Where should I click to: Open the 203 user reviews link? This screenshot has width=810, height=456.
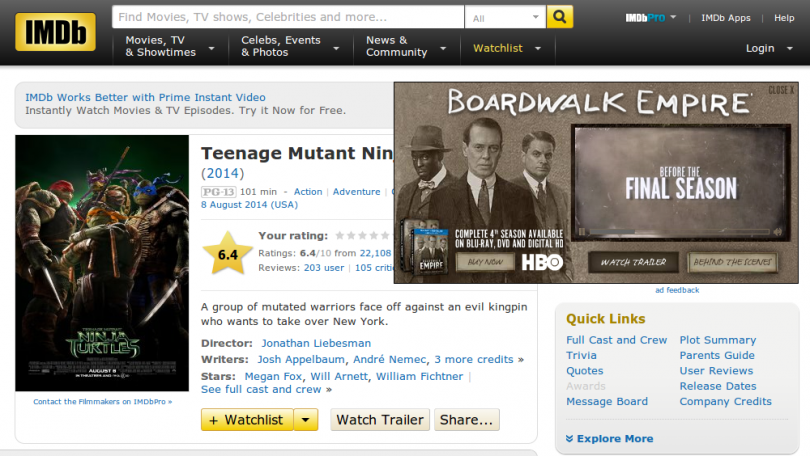click(324, 268)
